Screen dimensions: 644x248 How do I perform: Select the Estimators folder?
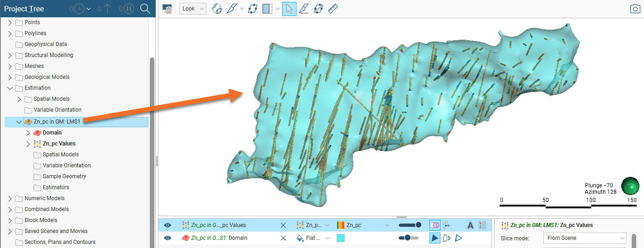[x=56, y=187]
